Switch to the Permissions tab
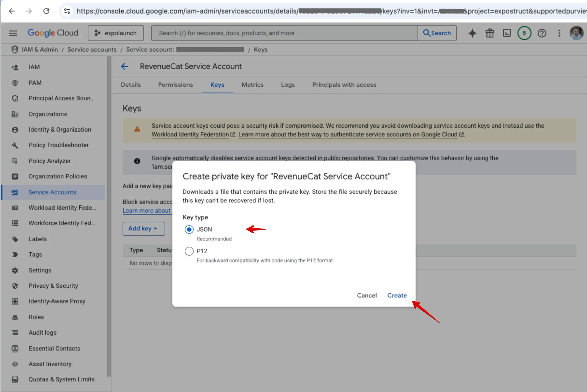 [x=175, y=85]
